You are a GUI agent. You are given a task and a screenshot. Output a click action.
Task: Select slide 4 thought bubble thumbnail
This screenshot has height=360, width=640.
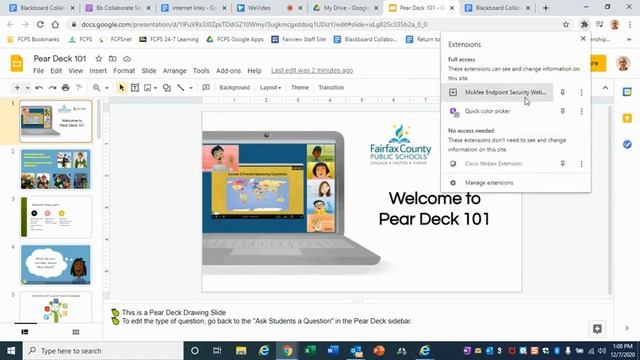coord(56,264)
